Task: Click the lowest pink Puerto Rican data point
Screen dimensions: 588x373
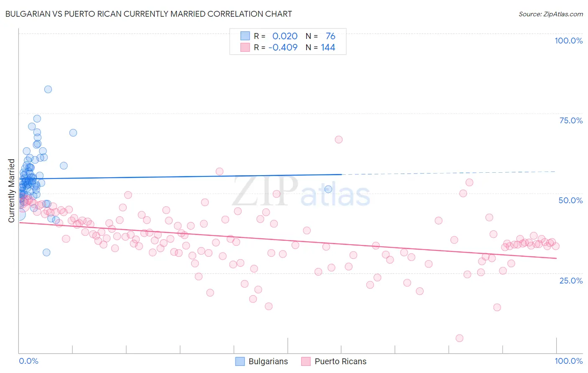Action: [x=459, y=338]
